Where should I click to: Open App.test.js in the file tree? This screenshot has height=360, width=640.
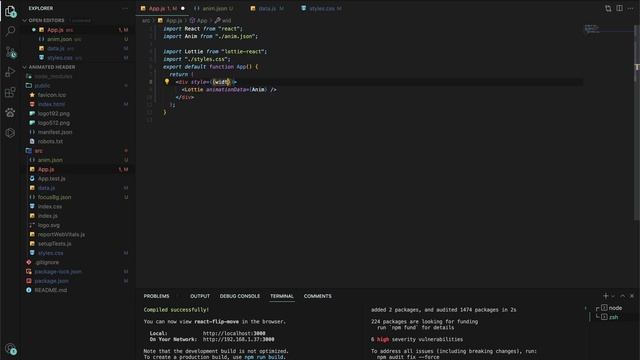51,179
